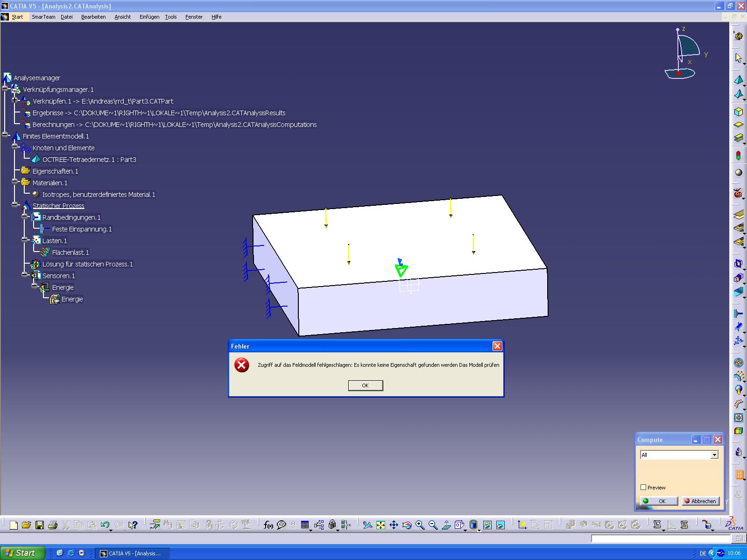747x560 pixels.
Task: Click the yellow 3D cube property icon
Action: [738, 112]
